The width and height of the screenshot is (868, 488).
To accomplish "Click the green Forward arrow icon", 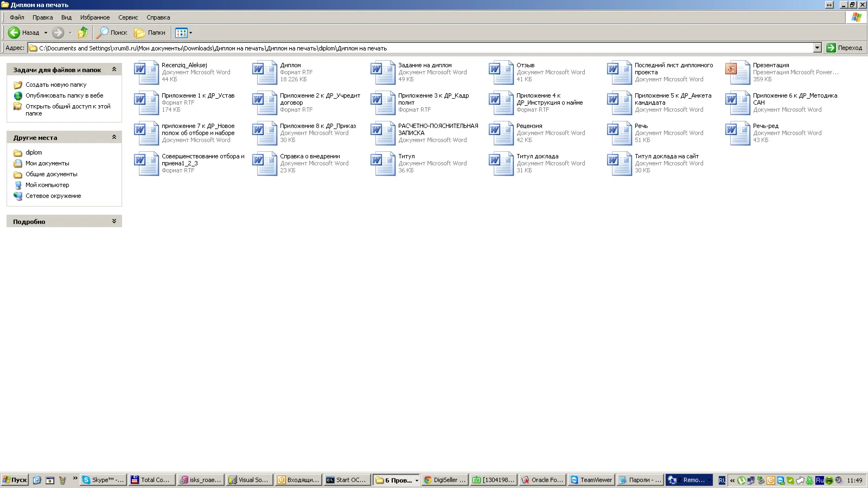I will tap(58, 33).
